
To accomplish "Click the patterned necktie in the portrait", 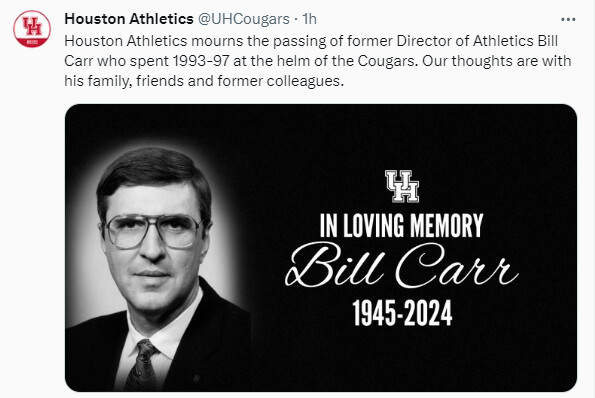I will pyautogui.click(x=142, y=365).
